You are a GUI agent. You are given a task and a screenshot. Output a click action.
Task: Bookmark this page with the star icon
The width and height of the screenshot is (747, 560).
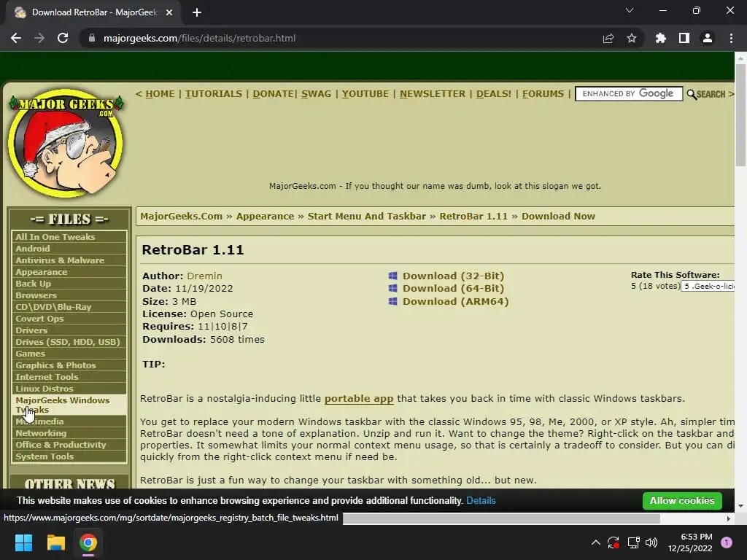[x=632, y=38]
